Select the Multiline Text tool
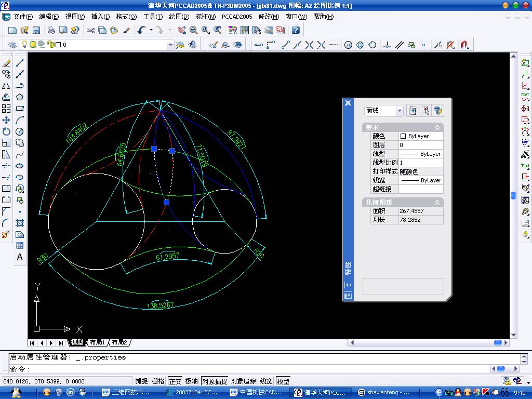532x399 pixels. (20, 257)
